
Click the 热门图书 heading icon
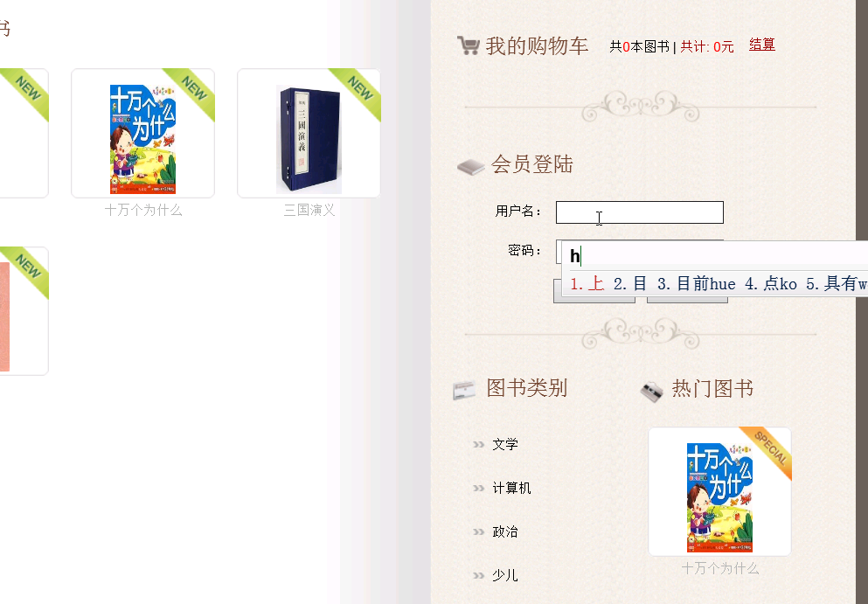pos(651,392)
